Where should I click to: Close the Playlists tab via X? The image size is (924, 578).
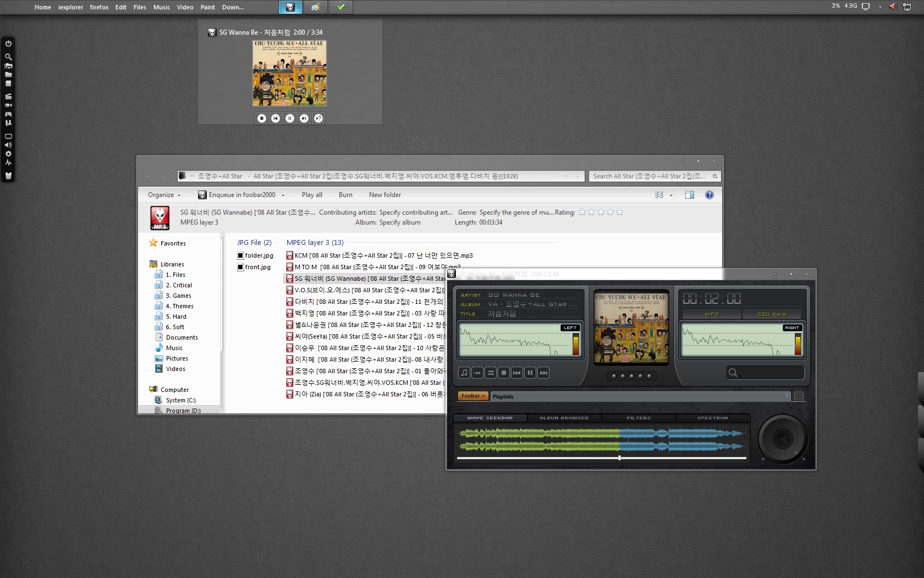point(787,395)
